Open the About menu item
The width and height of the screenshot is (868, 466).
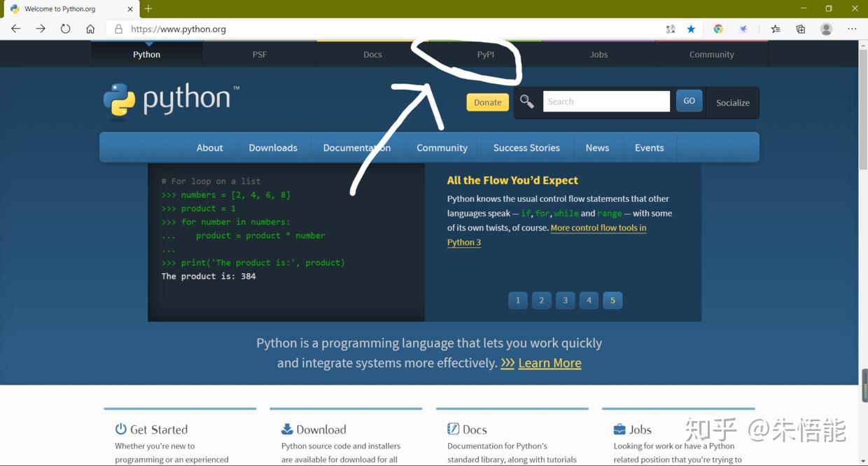click(210, 148)
